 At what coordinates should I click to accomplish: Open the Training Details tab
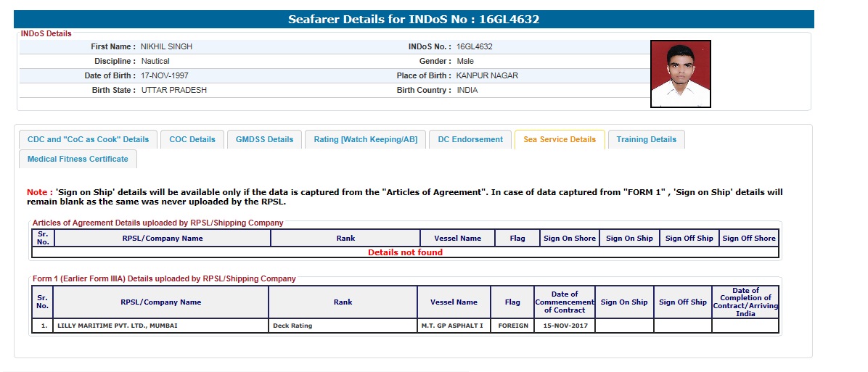(646, 139)
